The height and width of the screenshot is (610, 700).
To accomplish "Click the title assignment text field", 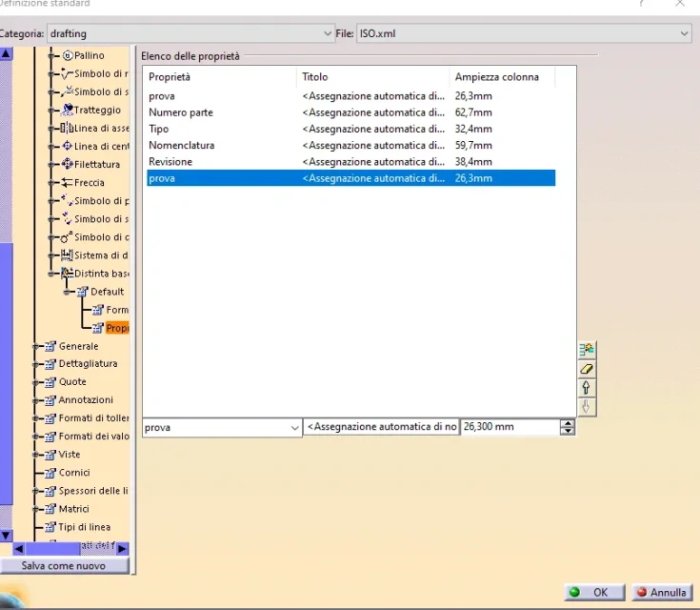I will point(381,428).
